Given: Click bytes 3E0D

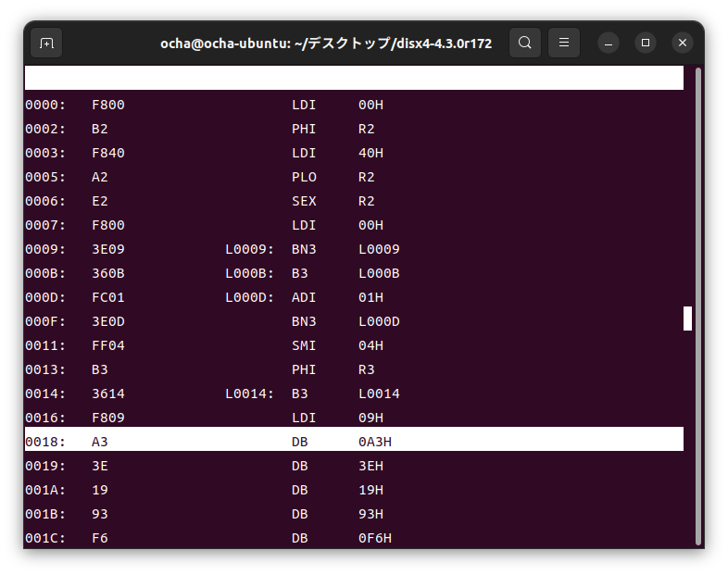Looking at the screenshot, I should [x=108, y=321].
